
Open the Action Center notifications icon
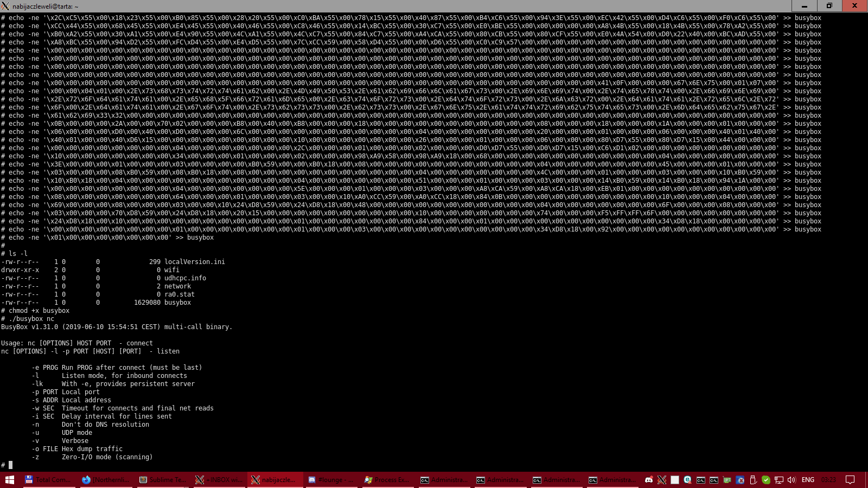(850, 480)
